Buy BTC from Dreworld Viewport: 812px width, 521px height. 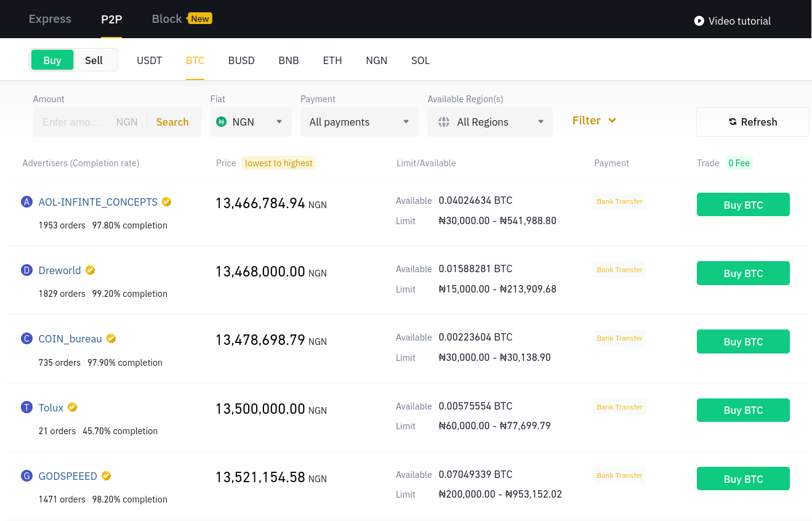click(x=743, y=273)
